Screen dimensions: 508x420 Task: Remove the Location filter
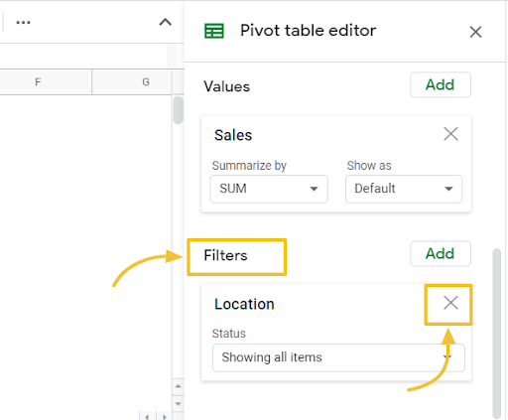450,303
